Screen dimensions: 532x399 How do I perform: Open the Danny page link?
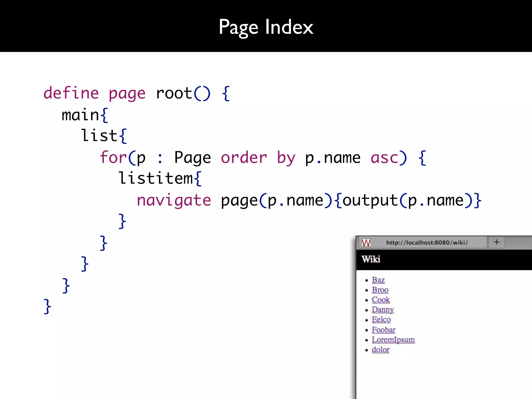(x=383, y=310)
